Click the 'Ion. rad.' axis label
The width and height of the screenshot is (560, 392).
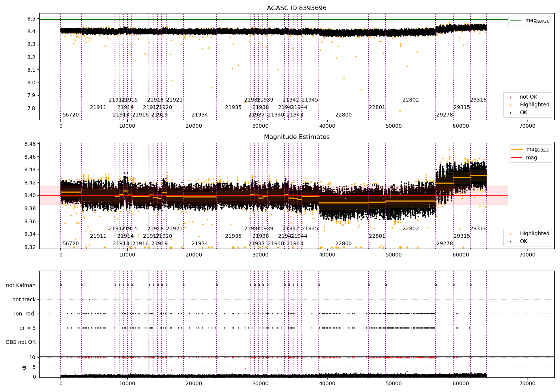click(25, 314)
